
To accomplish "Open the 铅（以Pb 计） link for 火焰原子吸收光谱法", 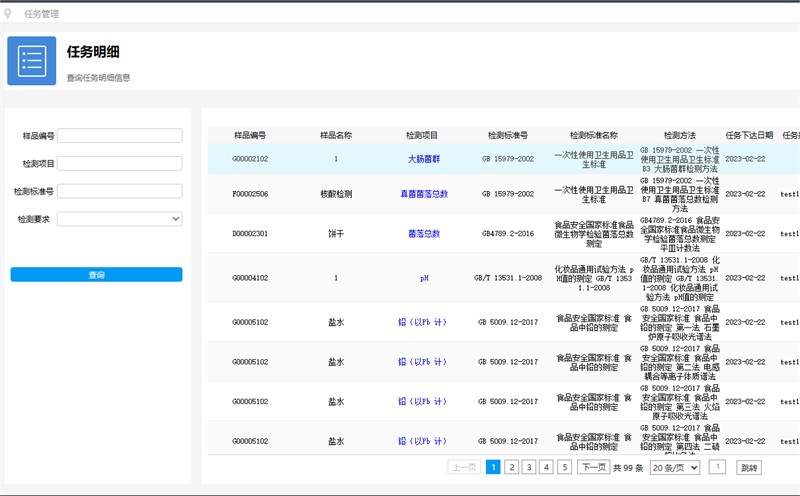I will point(422,402).
